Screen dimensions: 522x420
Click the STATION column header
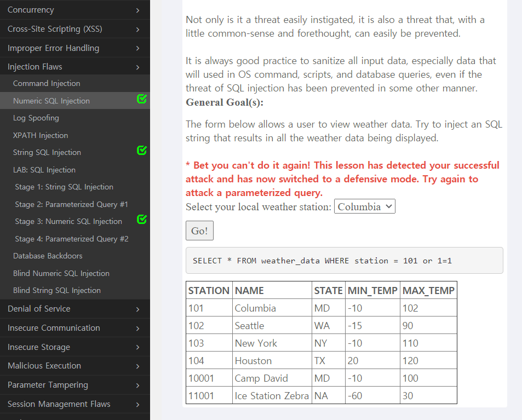pyautogui.click(x=209, y=290)
